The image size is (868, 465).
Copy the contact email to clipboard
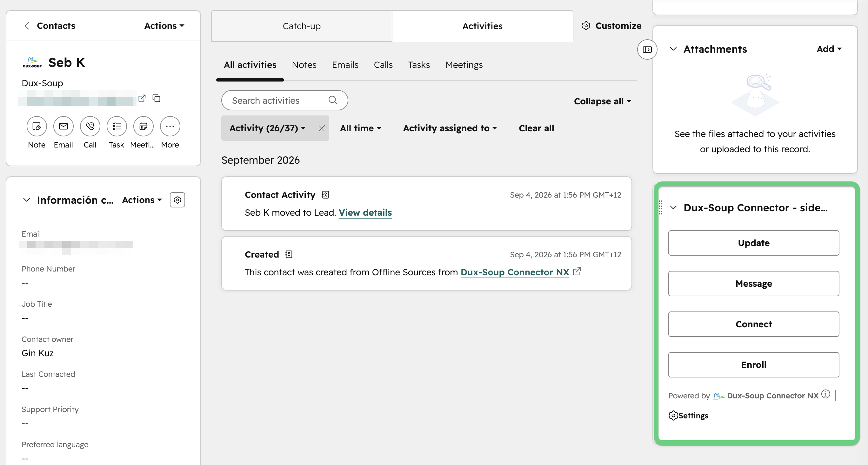pos(156,98)
